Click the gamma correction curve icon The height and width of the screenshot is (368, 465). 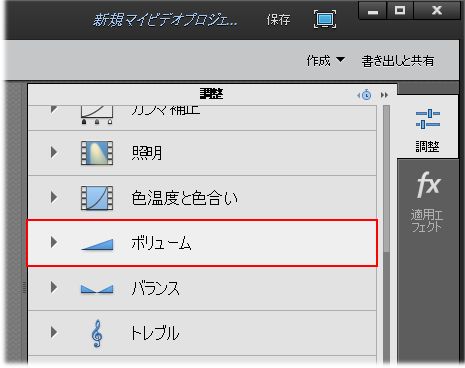(97, 115)
